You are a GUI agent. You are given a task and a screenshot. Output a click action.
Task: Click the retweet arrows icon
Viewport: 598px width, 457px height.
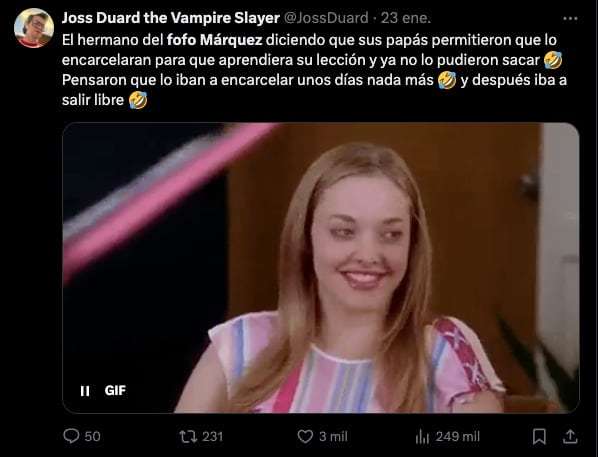coord(188,436)
